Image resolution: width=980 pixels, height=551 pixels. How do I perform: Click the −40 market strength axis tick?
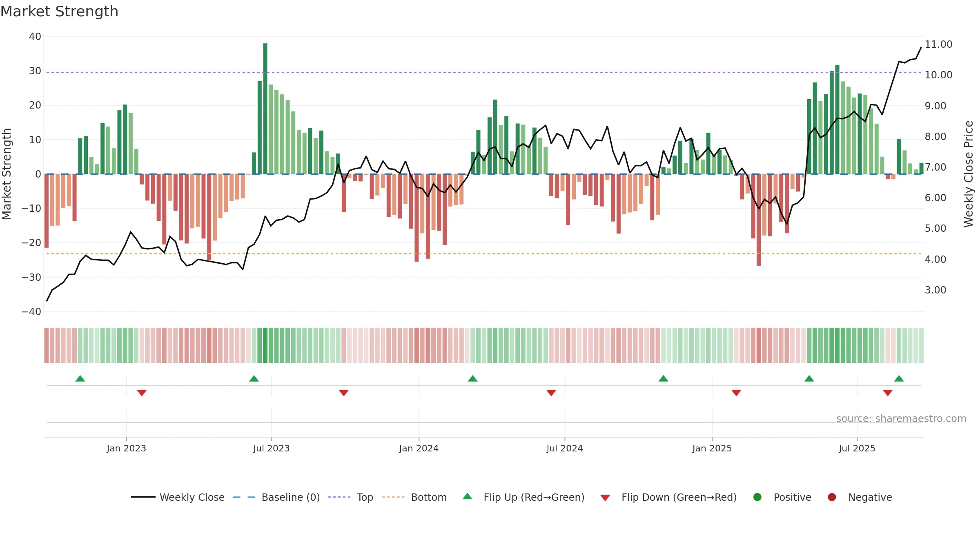click(x=31, y=311)
